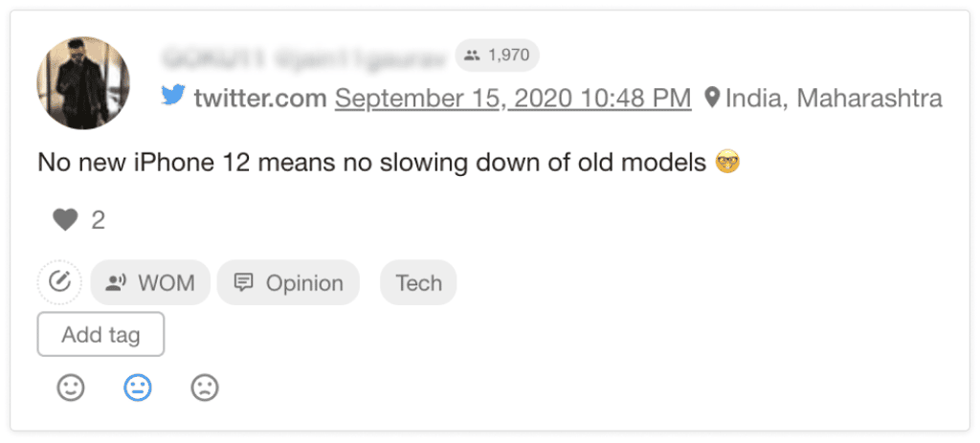
Task: Click the dotted circle edit tags icon
Action: (59, 282)
